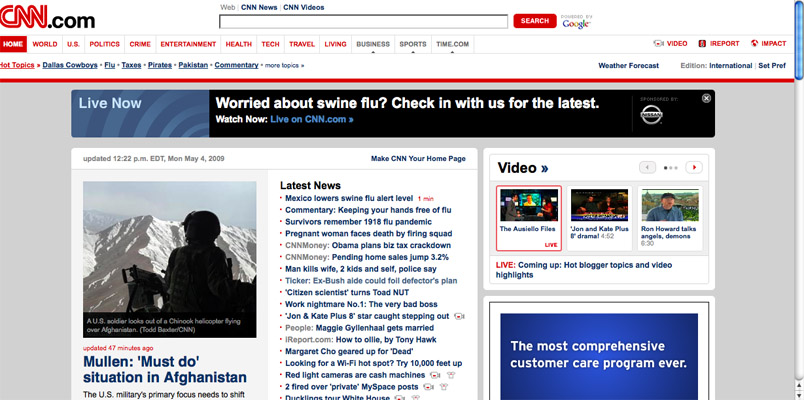The image size is (804, 400).
Task: Open the TRAVEL section
Action: [302, 44]
